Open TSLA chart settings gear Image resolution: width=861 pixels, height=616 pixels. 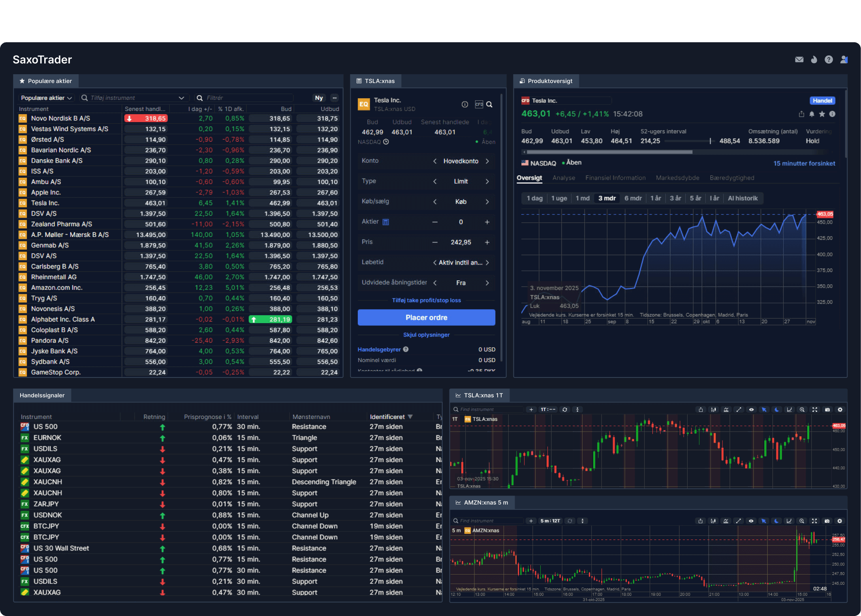[840, 409]
